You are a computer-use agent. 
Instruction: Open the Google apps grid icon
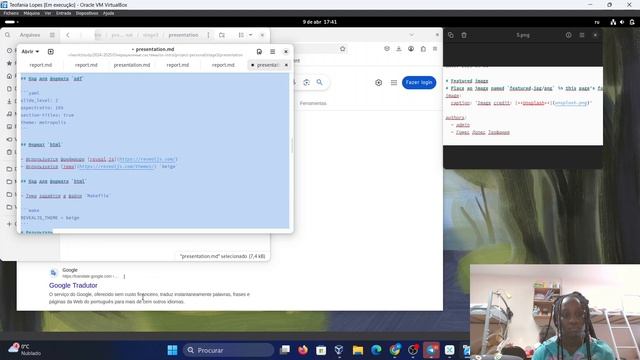(x=394, y=82)
